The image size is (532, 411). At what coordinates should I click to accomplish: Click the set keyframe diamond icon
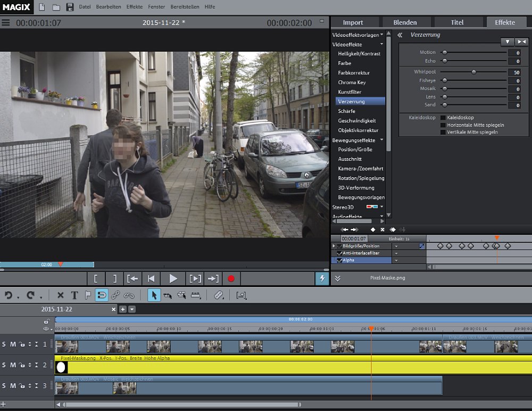point(372,229)
